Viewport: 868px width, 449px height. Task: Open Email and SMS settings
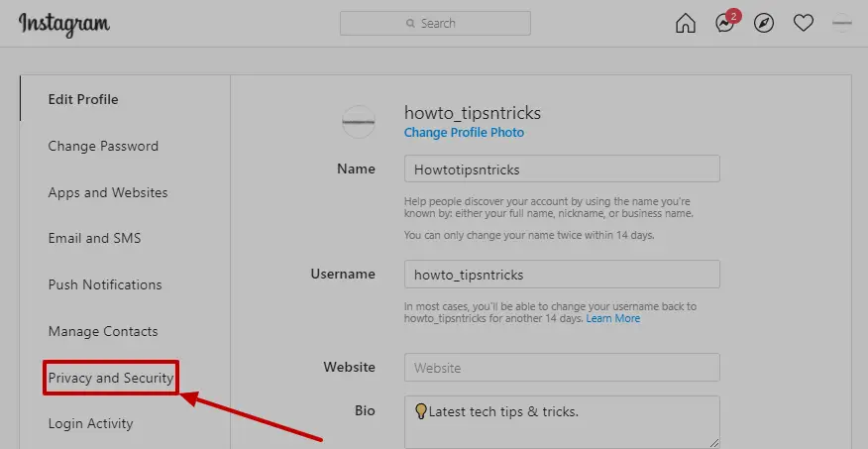coord(95,238)
